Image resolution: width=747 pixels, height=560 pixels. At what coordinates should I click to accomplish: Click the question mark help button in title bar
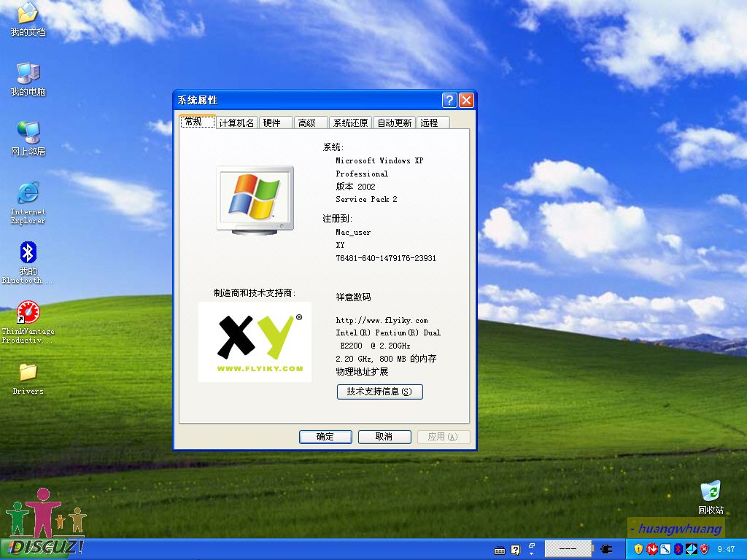(449, 100)
